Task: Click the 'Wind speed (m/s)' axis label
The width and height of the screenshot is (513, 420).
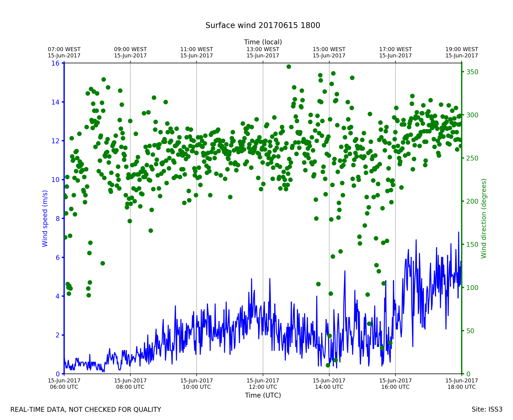Action: click(x=45, y=218)
